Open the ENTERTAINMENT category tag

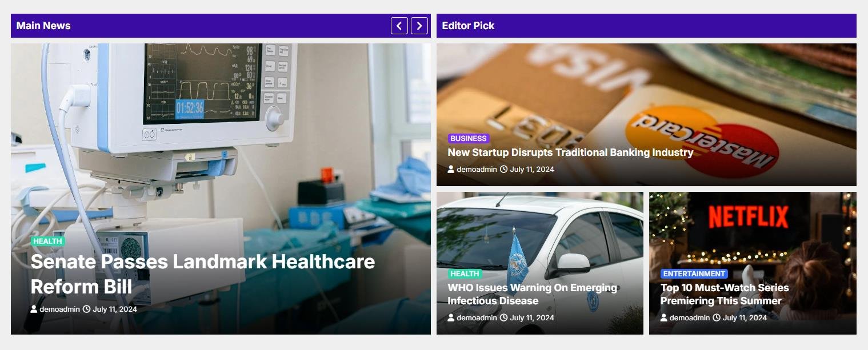click(694, 274)
